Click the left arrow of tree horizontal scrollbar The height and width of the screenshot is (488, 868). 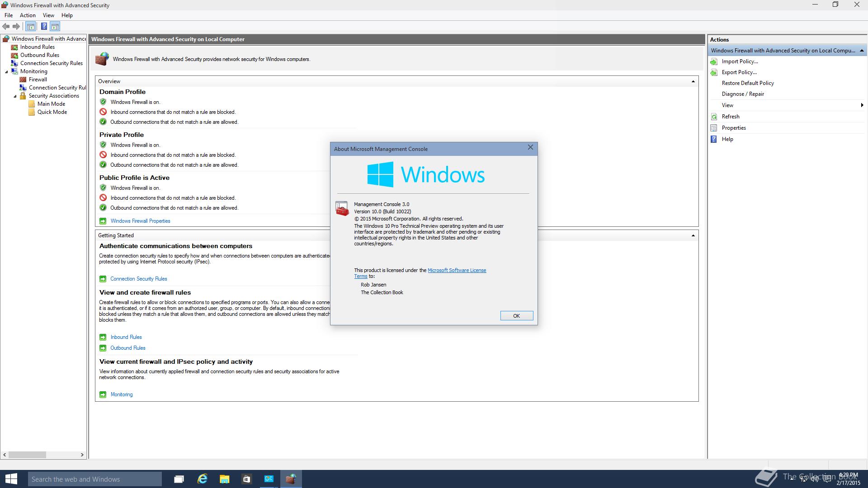(5, 455)
